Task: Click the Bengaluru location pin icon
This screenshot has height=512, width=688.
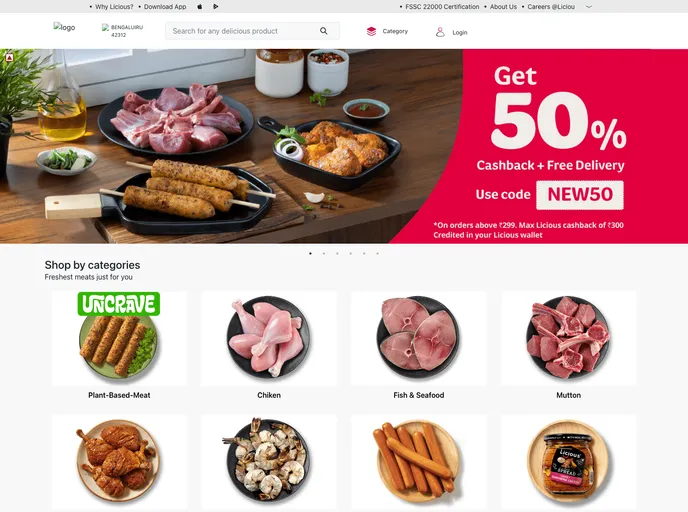Action: [105, 27]
